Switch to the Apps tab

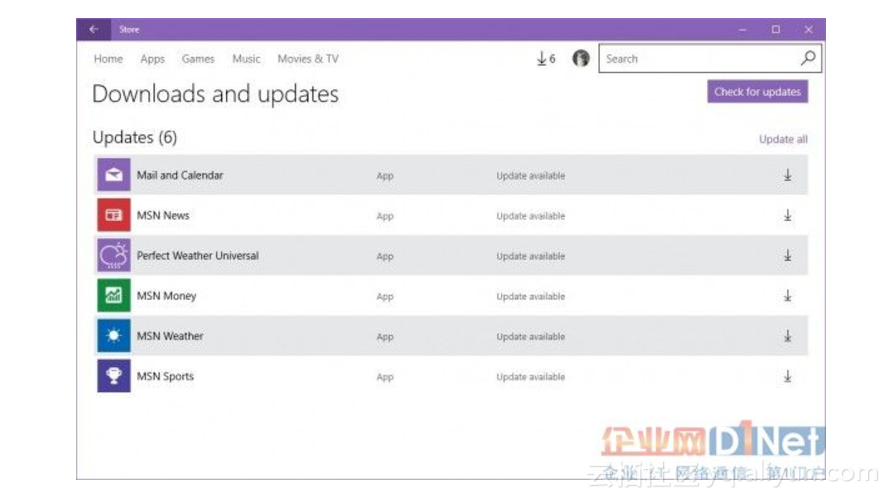[153, 59]
